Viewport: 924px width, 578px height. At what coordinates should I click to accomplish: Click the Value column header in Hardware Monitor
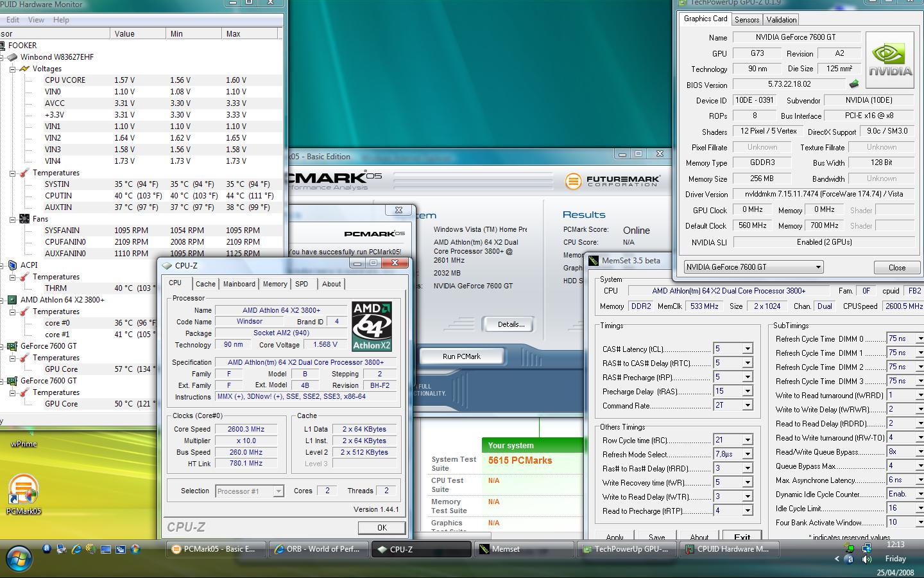(x=138, y=33)
